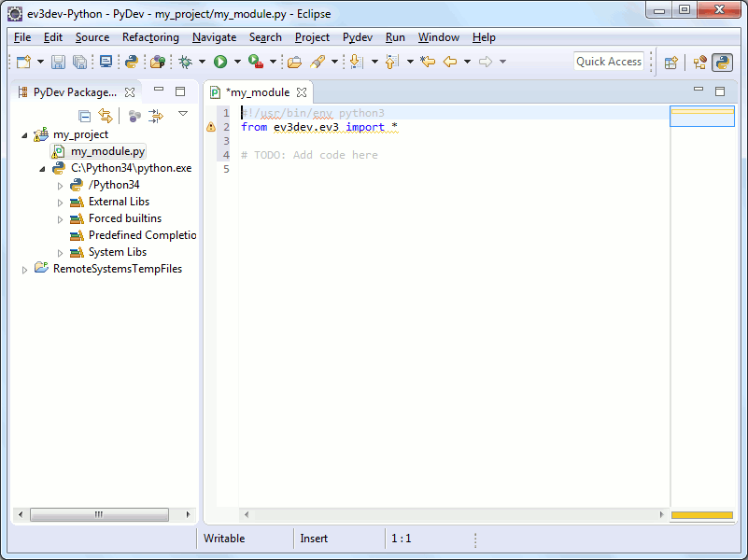Screen dimensions: 748x560
Task: Maximize the editor area
Action: pyautogui.click(x=720, y=91)
